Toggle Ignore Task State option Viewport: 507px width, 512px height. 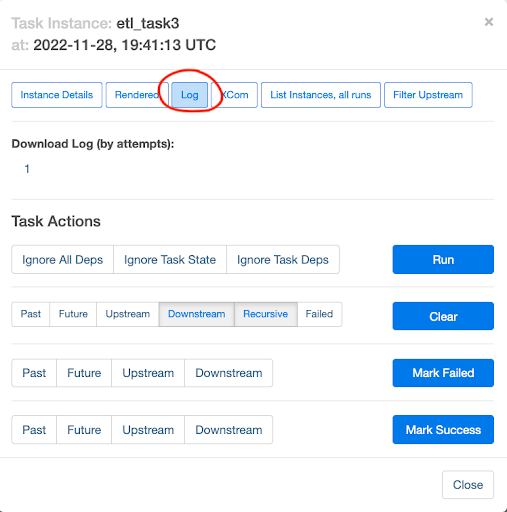pyautogui.click(x=170, y=260)
